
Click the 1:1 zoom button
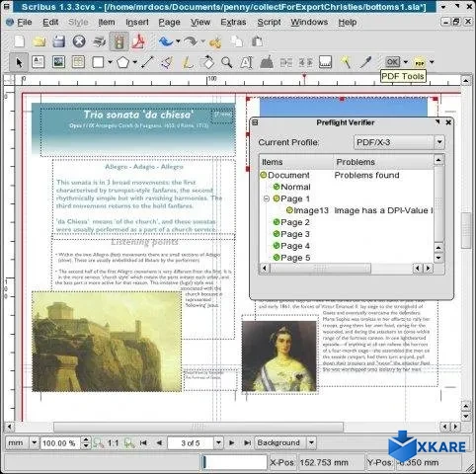coord(113,443)
